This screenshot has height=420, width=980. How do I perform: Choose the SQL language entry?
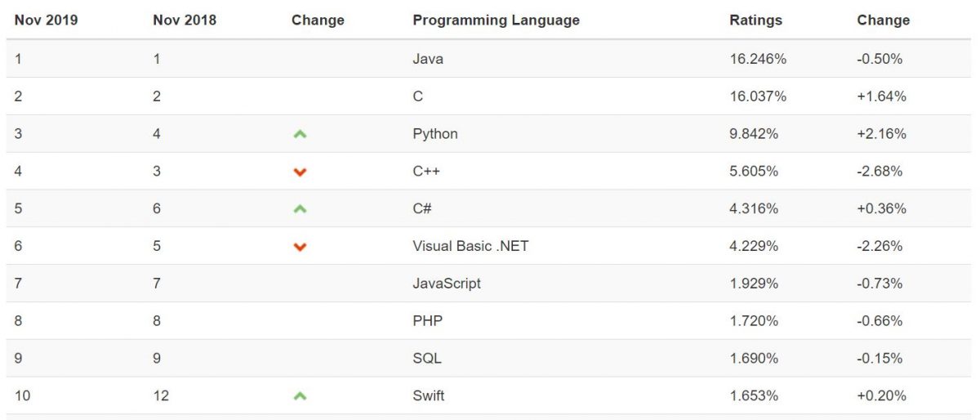[x=427, y=359]
